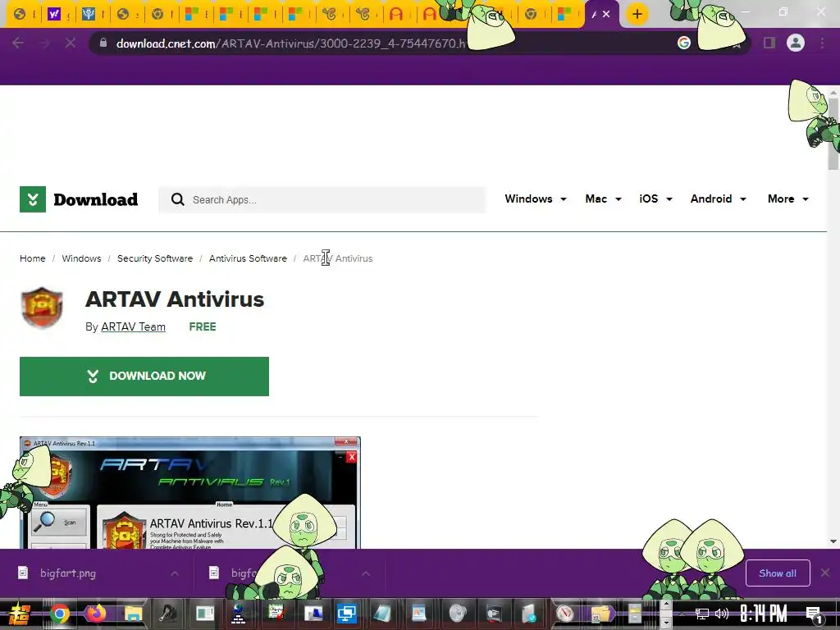Click the scrollbar down arrow

point(833,541)
